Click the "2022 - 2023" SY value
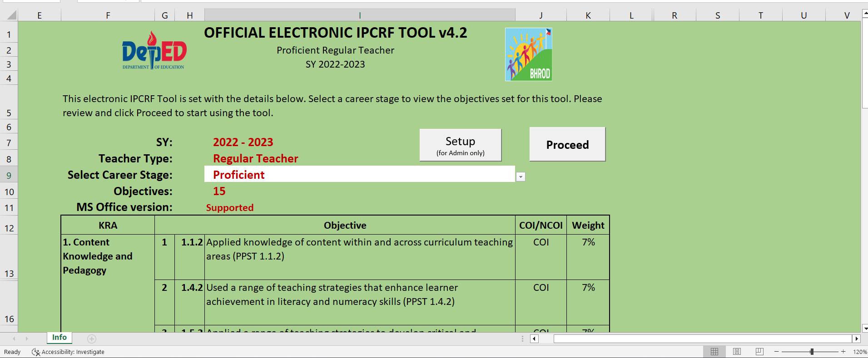The width and height of the screenshot is (868, 358). pyautogui.click(x=243, y=142)
